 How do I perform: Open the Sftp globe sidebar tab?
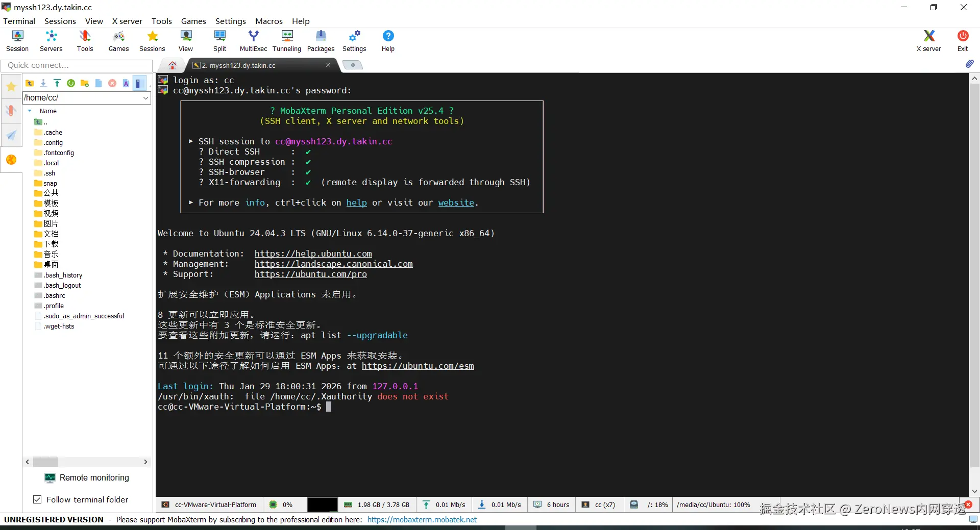[x=11, y=160]
